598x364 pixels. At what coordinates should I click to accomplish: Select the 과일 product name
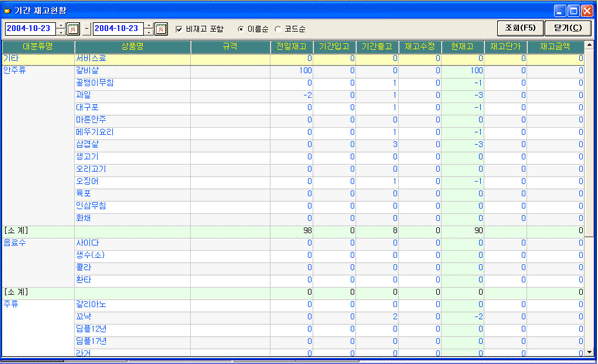[83, 95]
